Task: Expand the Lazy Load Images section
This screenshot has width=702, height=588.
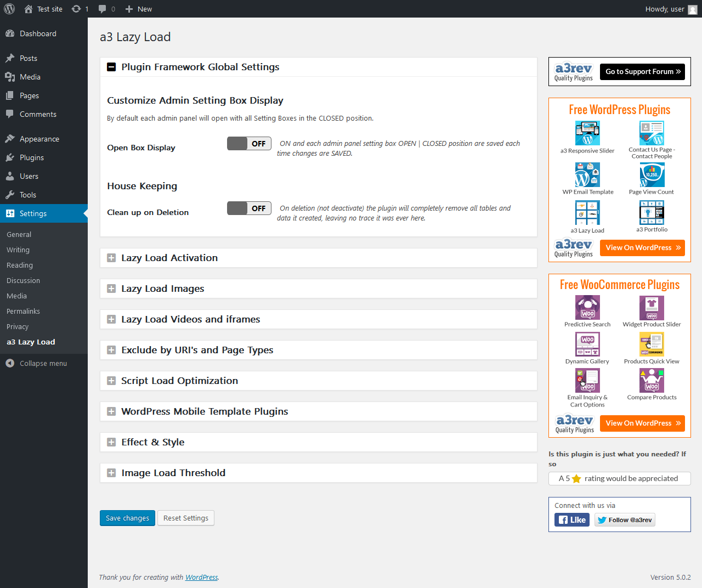Action: click(111, 289)
